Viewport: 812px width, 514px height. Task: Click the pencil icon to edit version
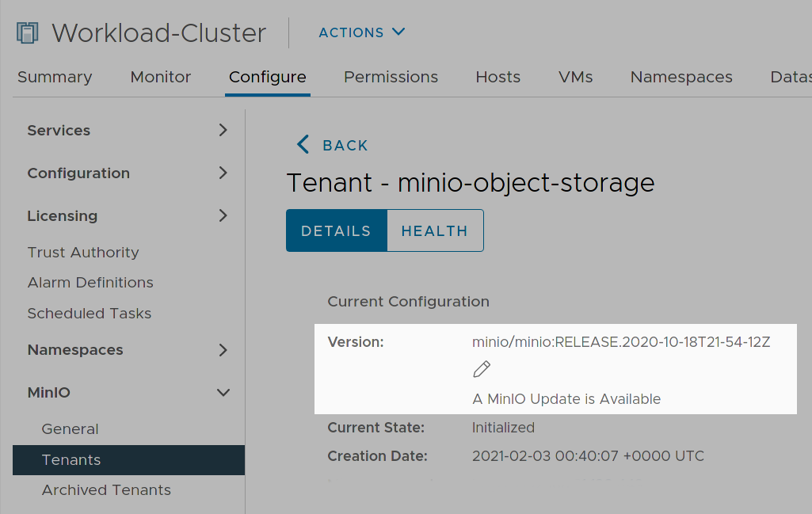click(482, 369)
